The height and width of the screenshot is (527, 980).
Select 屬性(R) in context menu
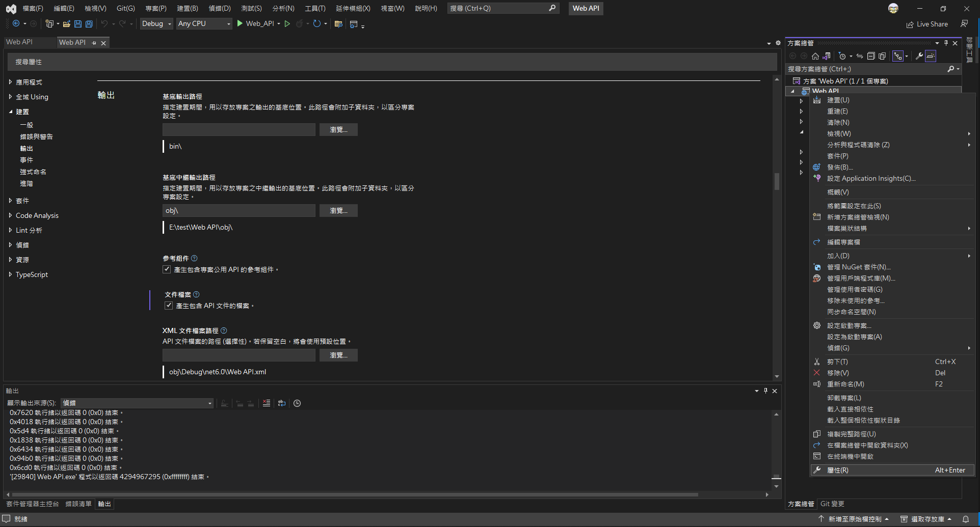(892, 470)
